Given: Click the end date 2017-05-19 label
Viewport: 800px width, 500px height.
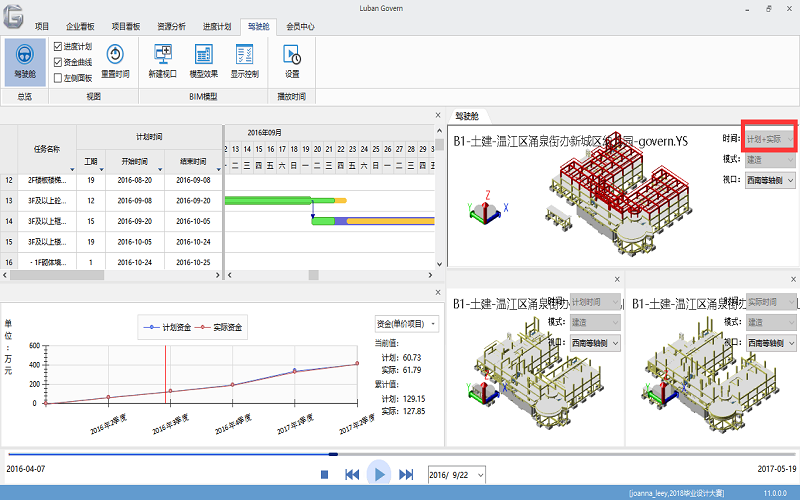Looking at the screenshot, I should 777,469.
